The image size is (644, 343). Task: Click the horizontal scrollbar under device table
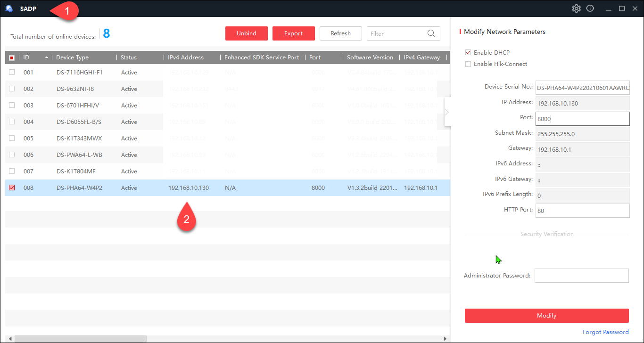[x=81, y=339]
